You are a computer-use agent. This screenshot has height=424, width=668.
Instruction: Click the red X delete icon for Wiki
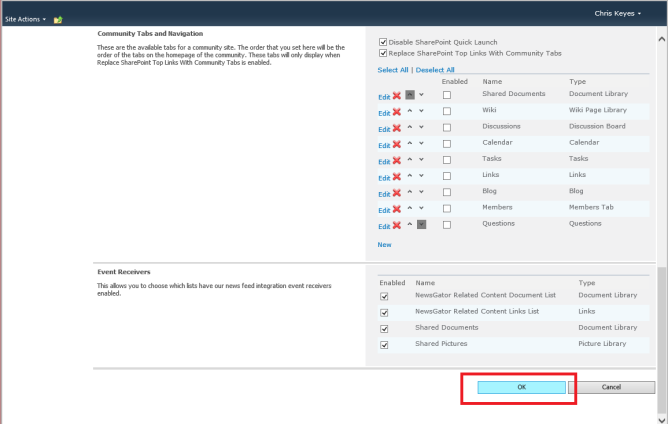coord(397,112)
